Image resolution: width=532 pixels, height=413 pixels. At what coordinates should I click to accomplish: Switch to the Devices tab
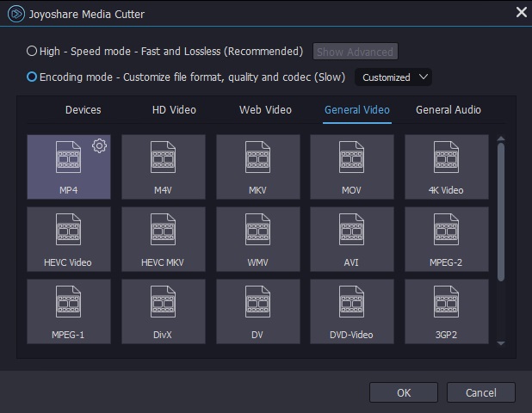[84, 110]
